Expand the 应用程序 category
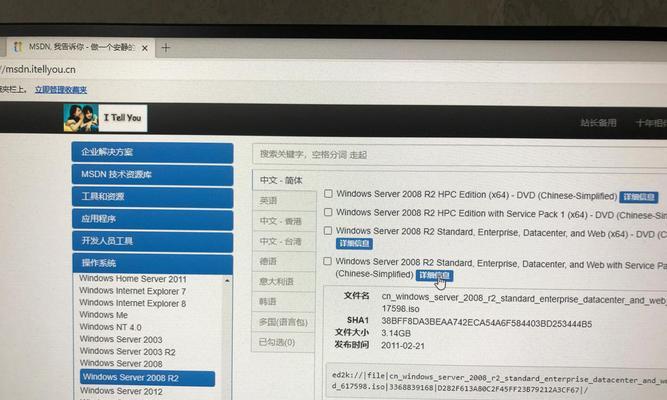The image size is (667, 400). [x=152, y=219]
